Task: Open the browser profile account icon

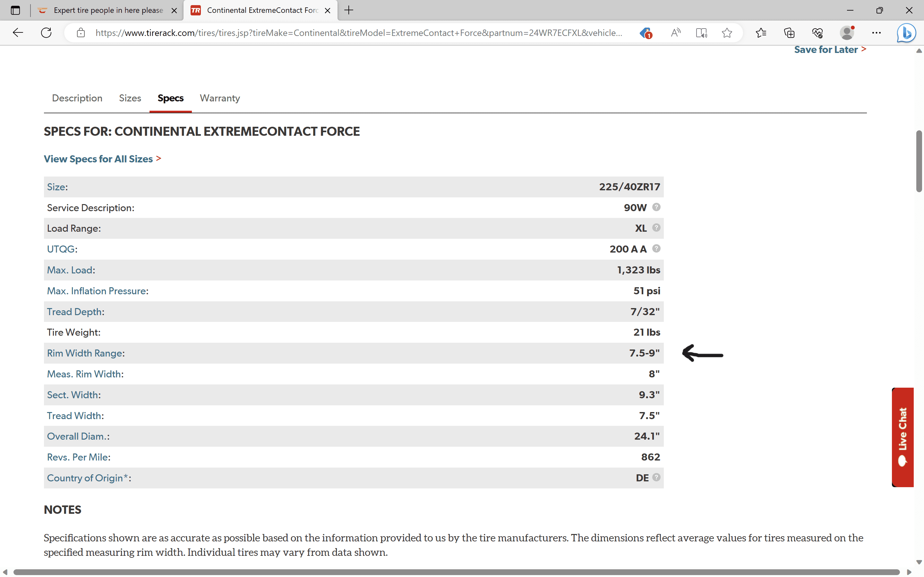Action: coord(847,33)
